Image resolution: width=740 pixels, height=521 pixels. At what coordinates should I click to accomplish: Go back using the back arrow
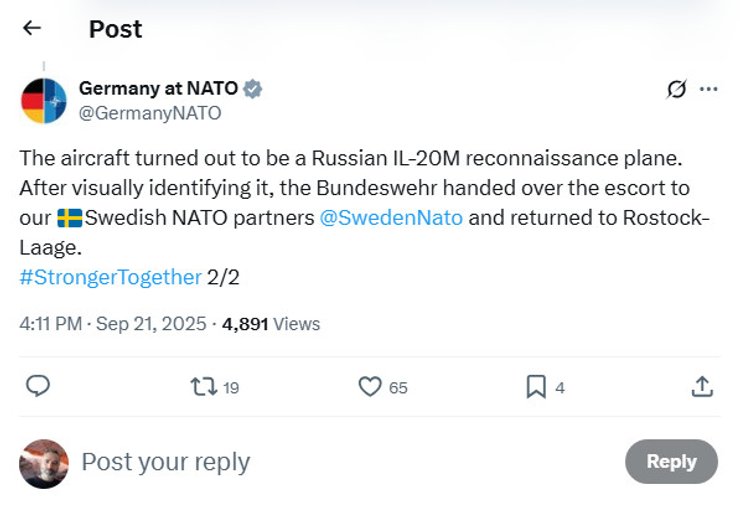(32, 28)
